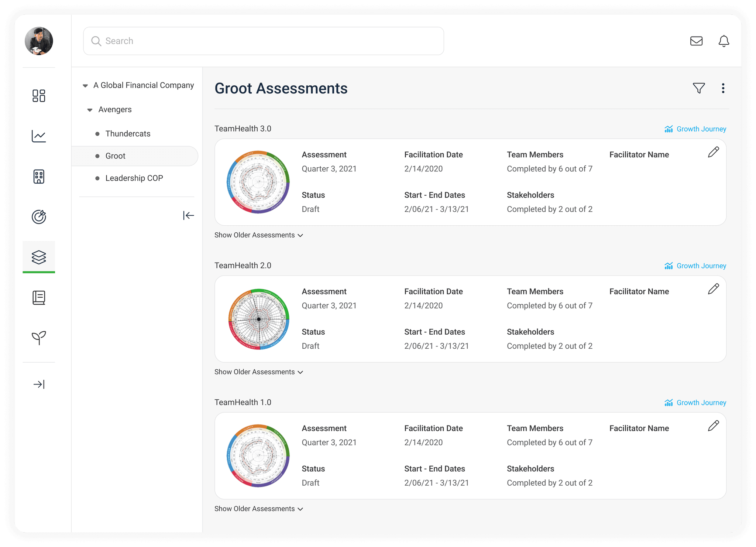Collapse A Global Financial Company tree node
Image resolution: width=756 pixels, height=547 pixels.
click(x=85, y=86)
